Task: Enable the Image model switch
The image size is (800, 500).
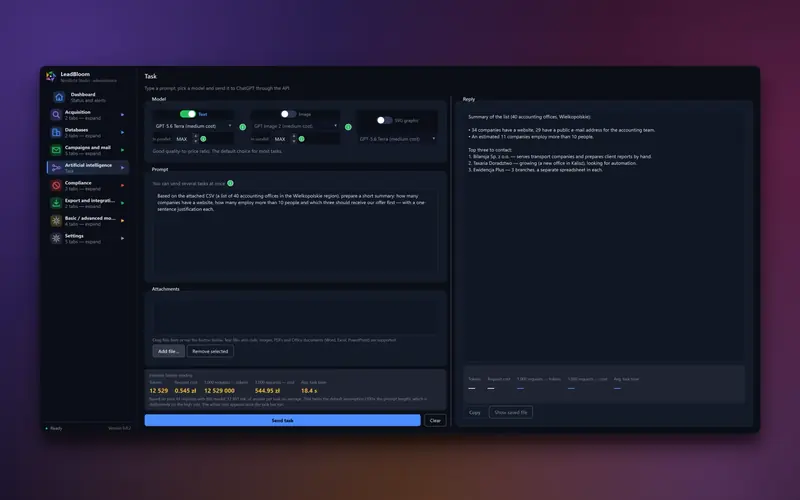Action: 288,114
